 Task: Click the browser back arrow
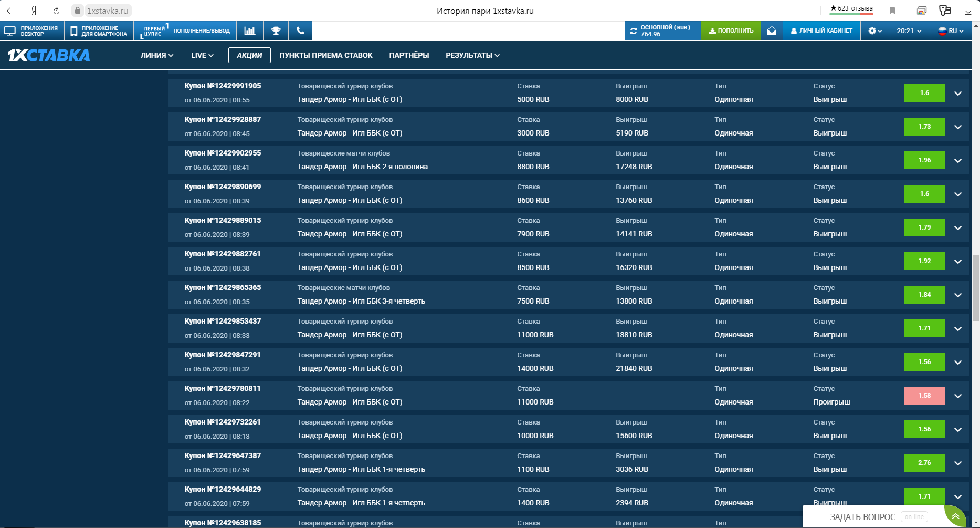tap(10, 11)
